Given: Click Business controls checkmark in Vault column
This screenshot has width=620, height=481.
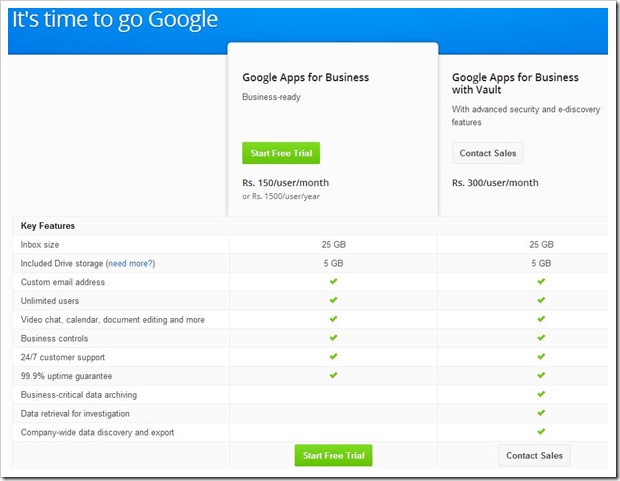Looking at the screenshot, I should click(x=540, y=338).
